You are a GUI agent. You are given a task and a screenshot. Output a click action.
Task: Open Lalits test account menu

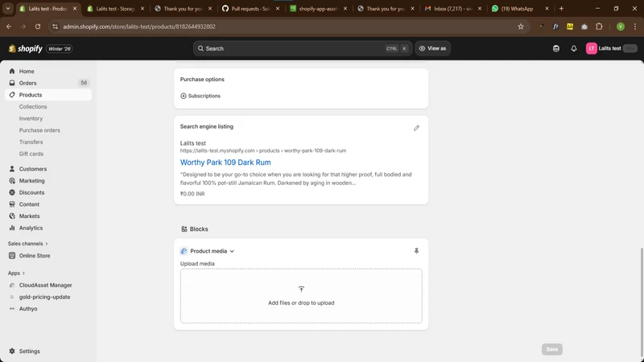coord(612,48)
